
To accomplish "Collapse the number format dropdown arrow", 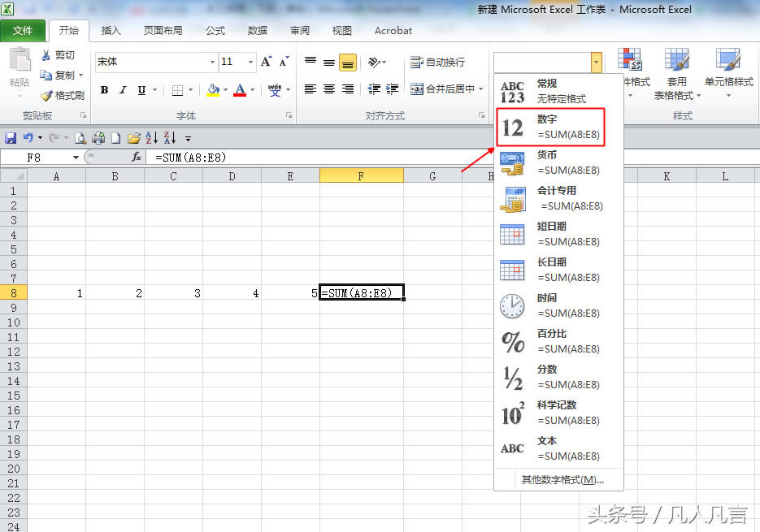I will [597, 63].
